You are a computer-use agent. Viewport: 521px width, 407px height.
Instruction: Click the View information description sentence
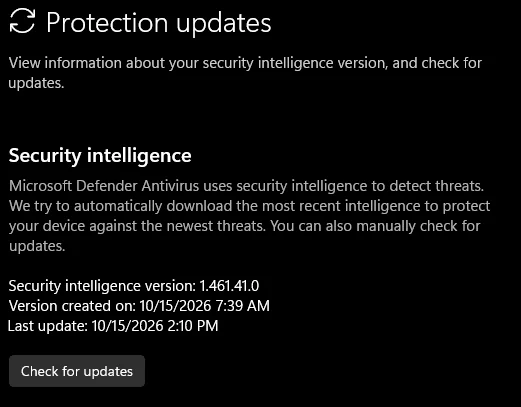coord(245,73)
